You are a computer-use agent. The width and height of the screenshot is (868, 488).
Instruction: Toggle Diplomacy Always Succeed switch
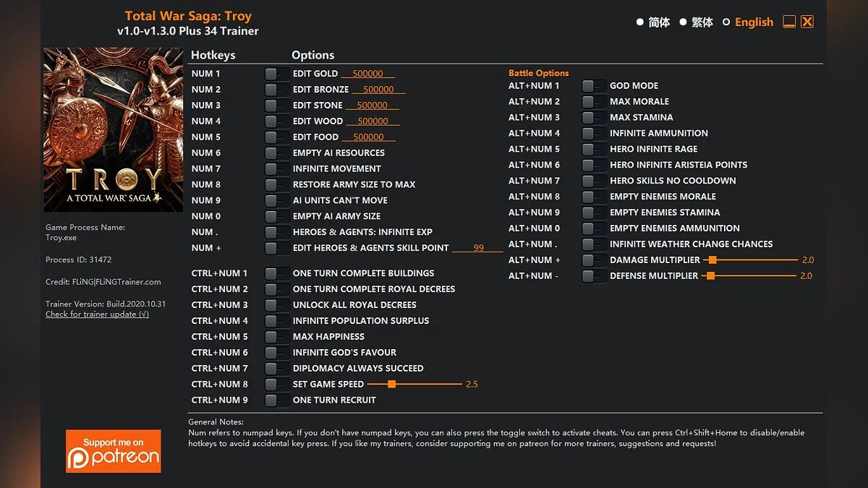[277, 368]
